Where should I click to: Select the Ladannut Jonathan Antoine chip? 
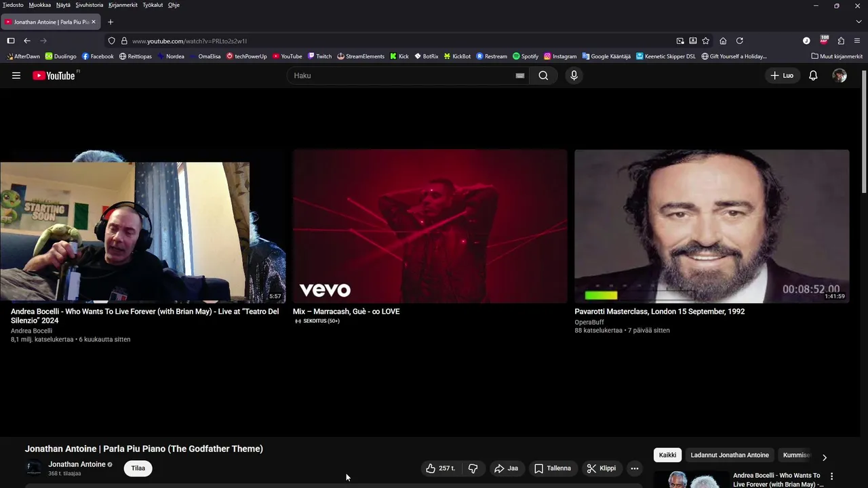point(730,455)
